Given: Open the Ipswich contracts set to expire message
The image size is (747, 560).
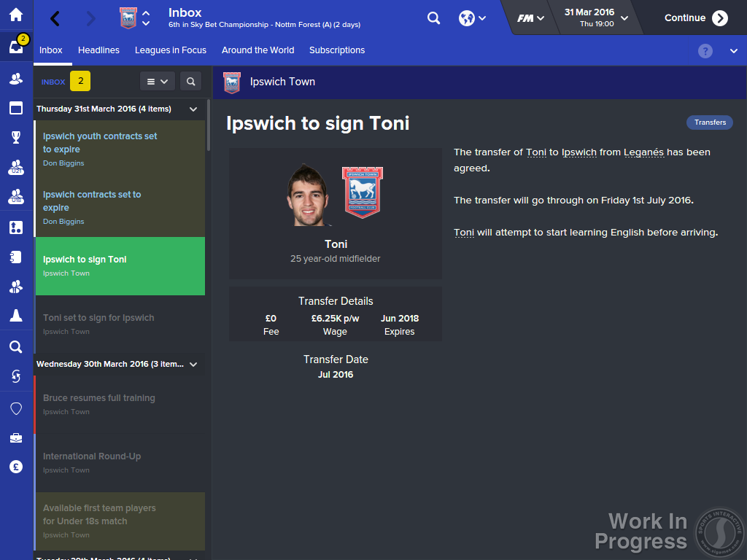Looking at the screenshot, I should [x=120, y=208].
